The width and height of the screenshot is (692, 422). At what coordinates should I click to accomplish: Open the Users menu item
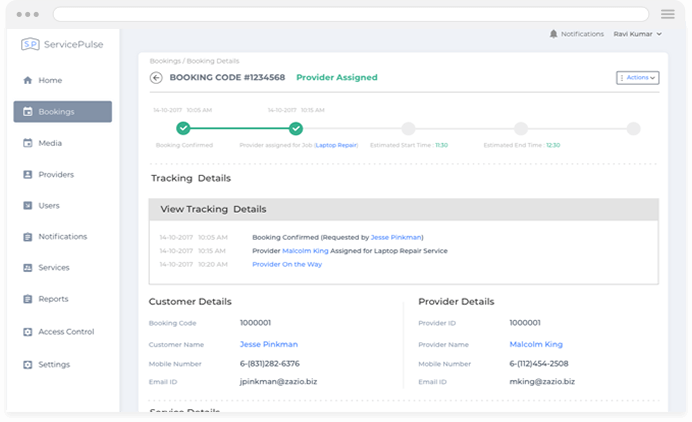pos(49,205)
